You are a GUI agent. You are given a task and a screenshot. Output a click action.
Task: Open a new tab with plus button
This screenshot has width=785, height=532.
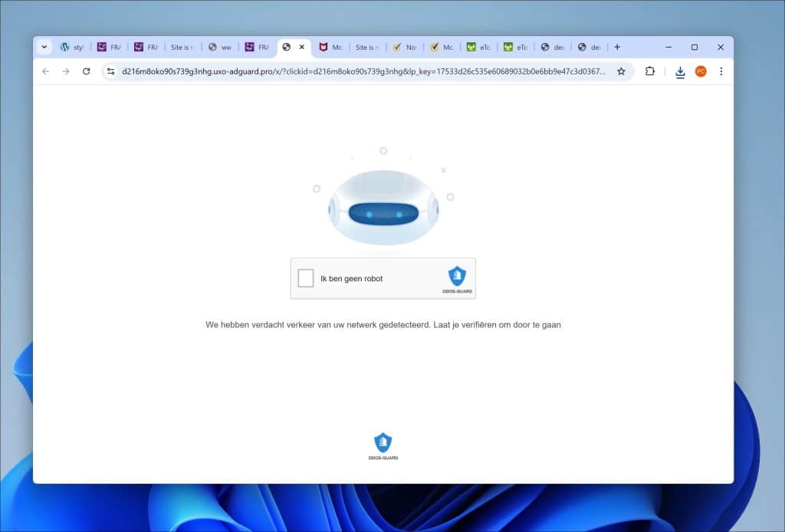(617, 47)
